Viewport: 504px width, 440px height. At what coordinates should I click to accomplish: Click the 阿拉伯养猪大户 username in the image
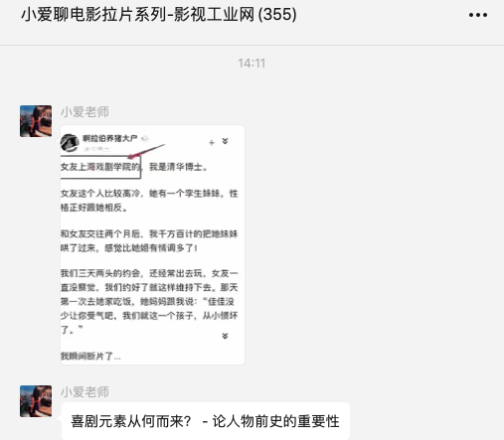tap(110, 138)
